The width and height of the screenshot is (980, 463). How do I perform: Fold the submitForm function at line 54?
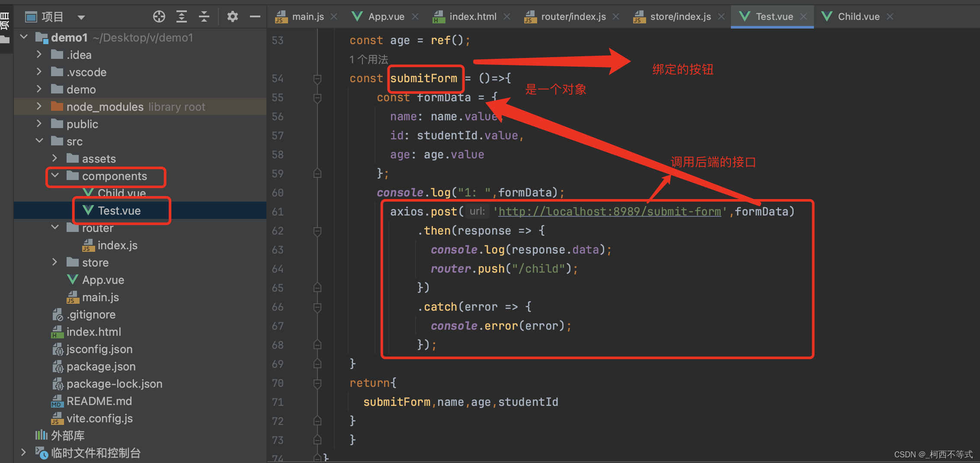click(317, 79)
